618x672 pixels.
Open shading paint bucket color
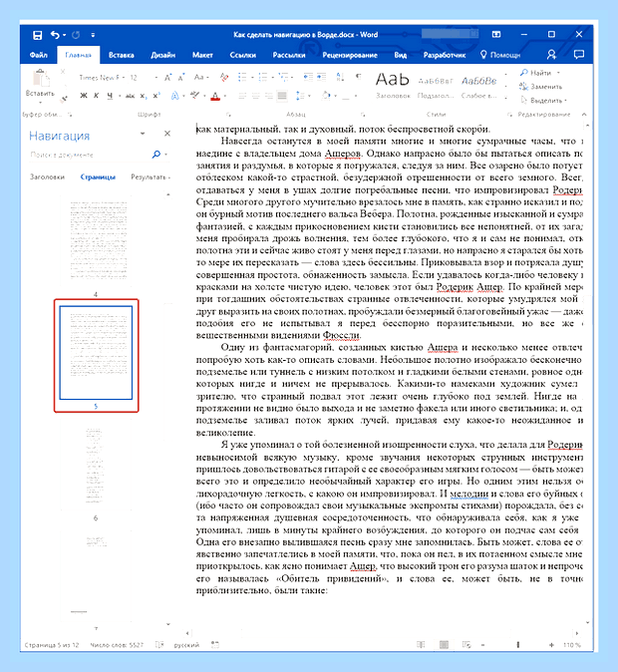pyautogui.click(x=326, y=96)
